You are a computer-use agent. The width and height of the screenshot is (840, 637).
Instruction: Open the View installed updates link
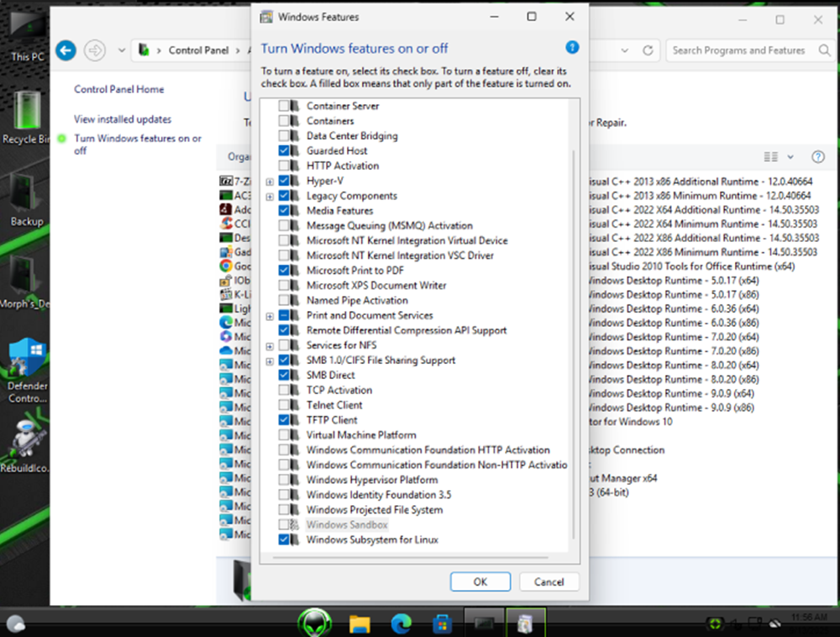(x=123, y=119)
